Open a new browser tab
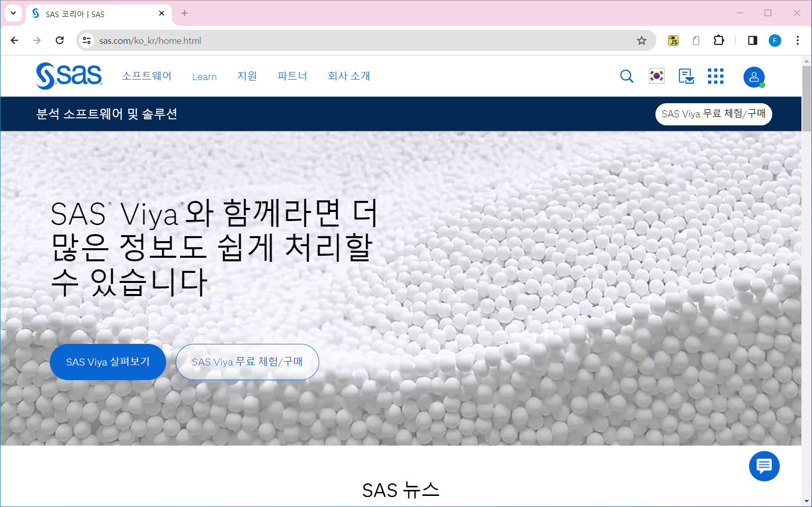 tap(184, 14)
